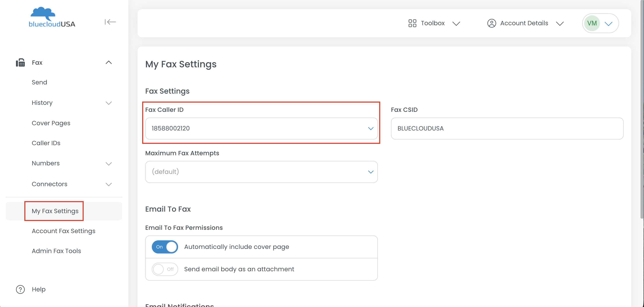Click the Fax machine icon
Viewport: 644px width, 307px height.
21,62
